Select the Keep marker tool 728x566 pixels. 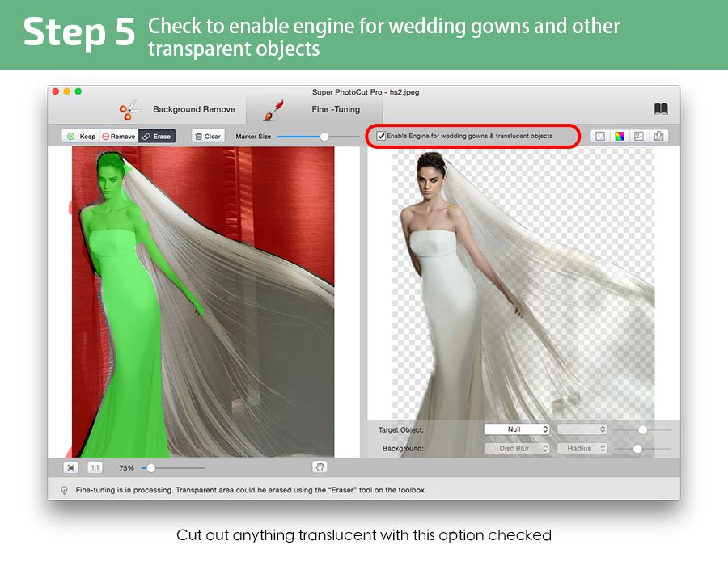pos(80,136)
